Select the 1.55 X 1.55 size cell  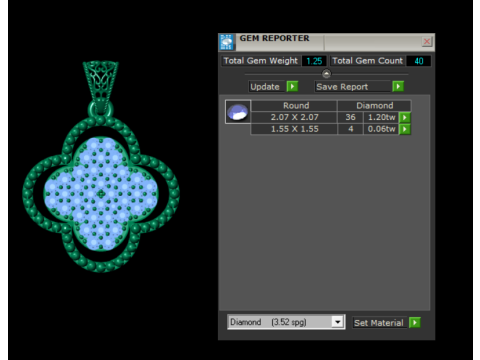294,129
